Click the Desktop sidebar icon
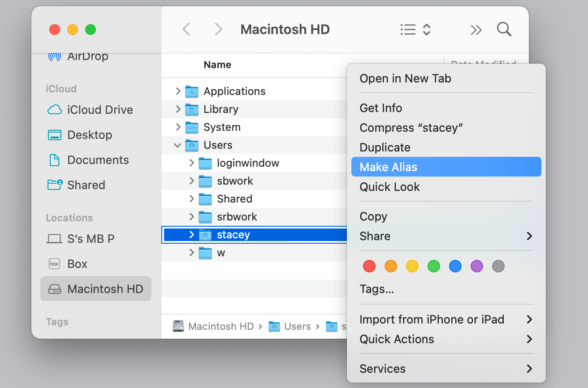The width and height of the screenshot is (588, 388). pos(54,135)
